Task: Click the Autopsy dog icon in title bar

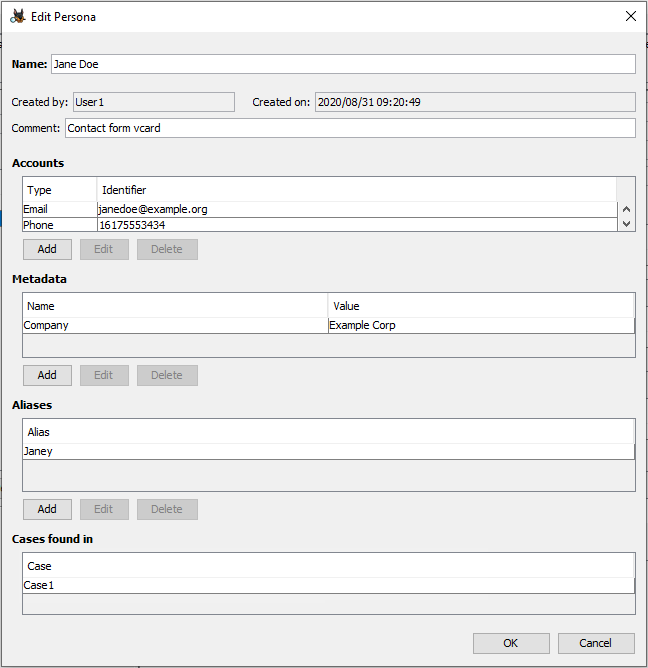Action: pyautogui.click(x=18, y=16)
